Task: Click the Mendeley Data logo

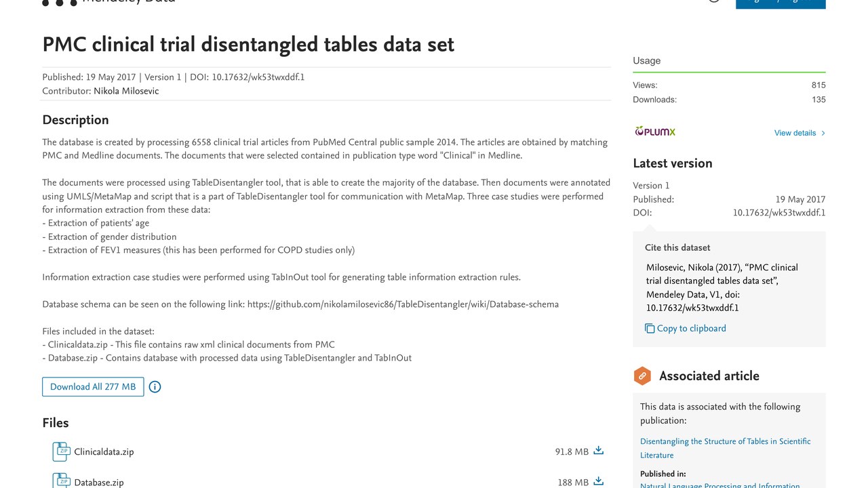Action: (108, 1)
